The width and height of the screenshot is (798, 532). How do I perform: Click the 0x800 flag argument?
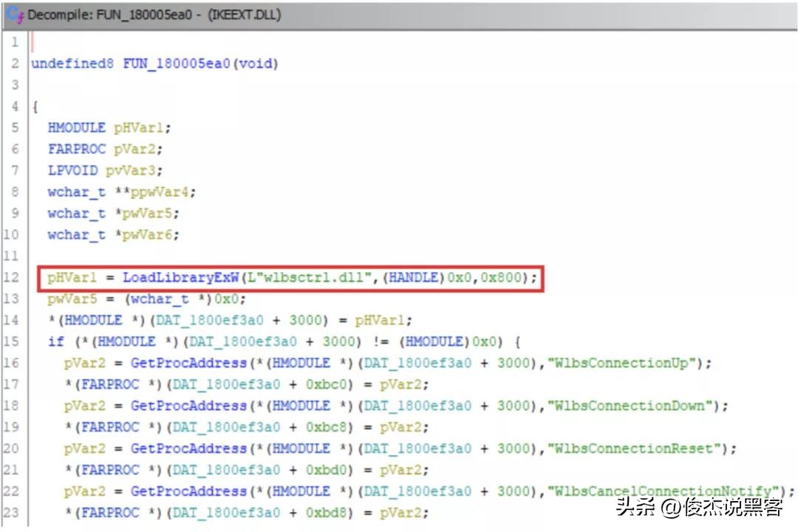point(501,278)
